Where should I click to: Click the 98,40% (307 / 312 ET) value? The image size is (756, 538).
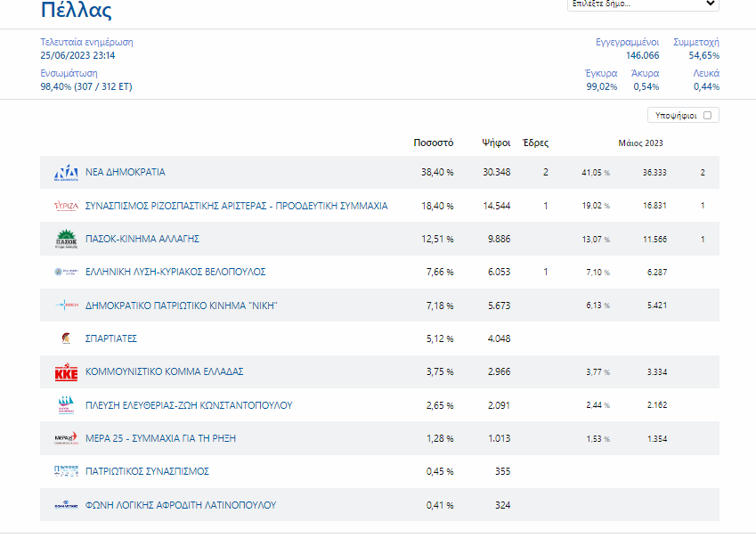point(86,86)
